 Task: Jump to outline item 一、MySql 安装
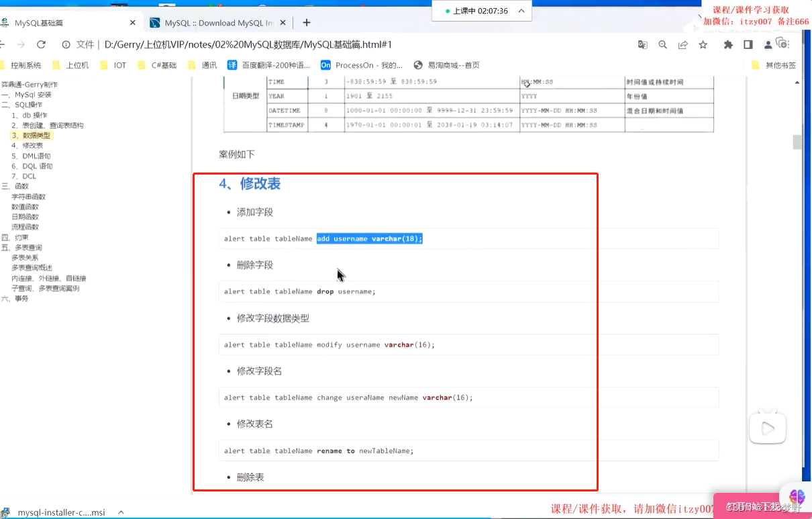(26, 95)
